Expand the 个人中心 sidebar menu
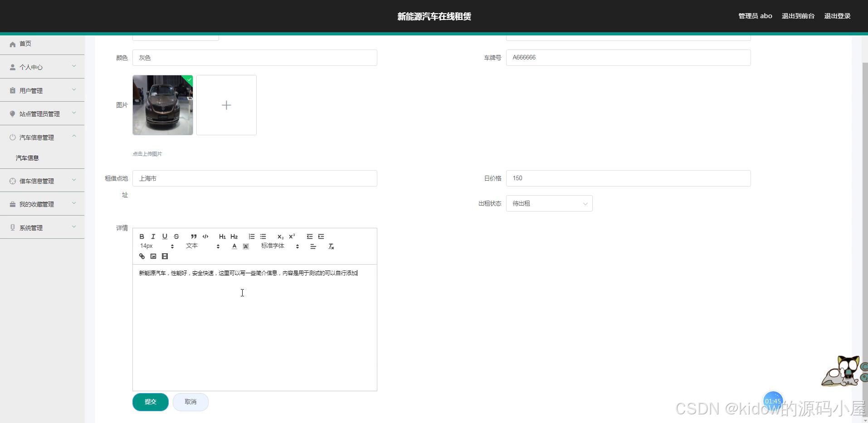The height and width of the screenshot is (423, 868). coord(42,67)
